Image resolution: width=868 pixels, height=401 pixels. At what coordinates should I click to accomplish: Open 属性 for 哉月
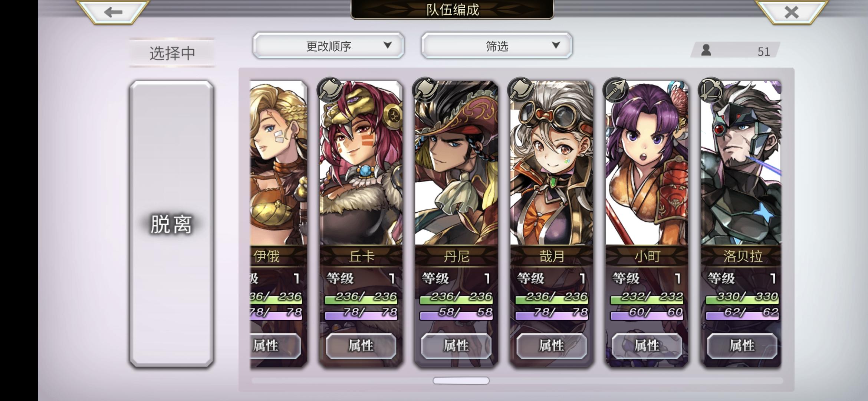pos(551,346)
